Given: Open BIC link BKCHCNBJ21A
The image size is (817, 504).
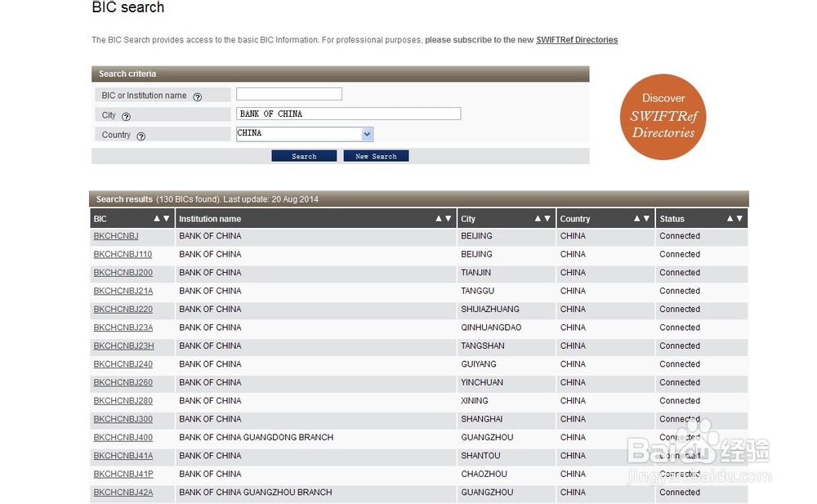Looking at the screenshot, I should (x=123, y=291).
